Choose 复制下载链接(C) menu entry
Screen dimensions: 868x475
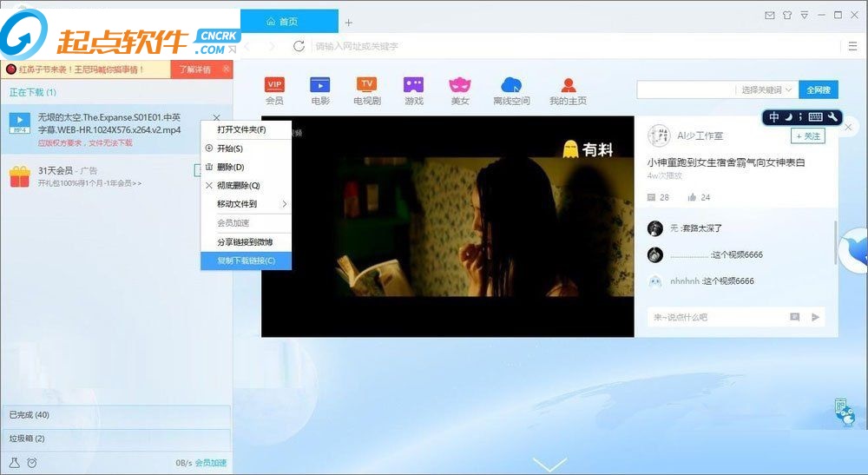click(246, 261)
